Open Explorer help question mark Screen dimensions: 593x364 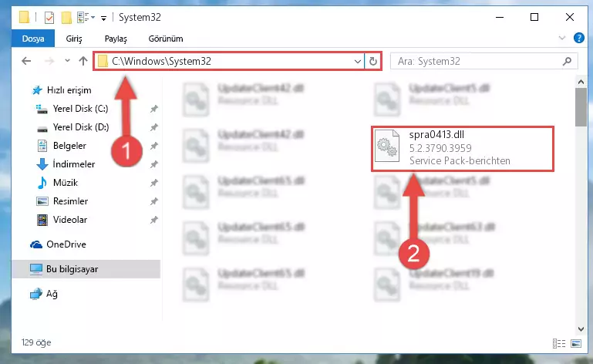coord(578,38)
